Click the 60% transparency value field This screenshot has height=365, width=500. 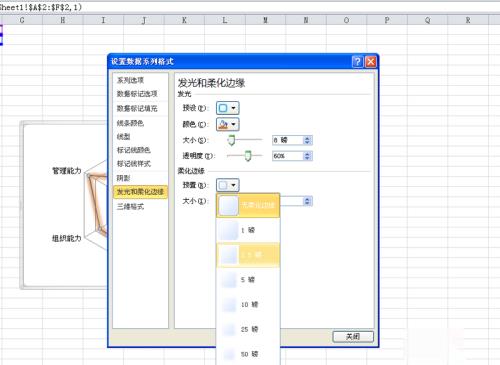click(288, 156)
